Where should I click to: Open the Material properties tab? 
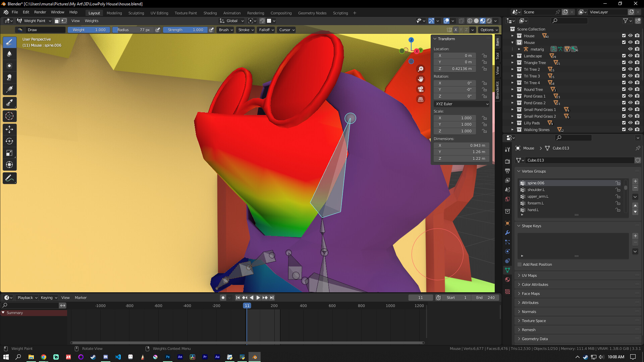click(507, 280)
